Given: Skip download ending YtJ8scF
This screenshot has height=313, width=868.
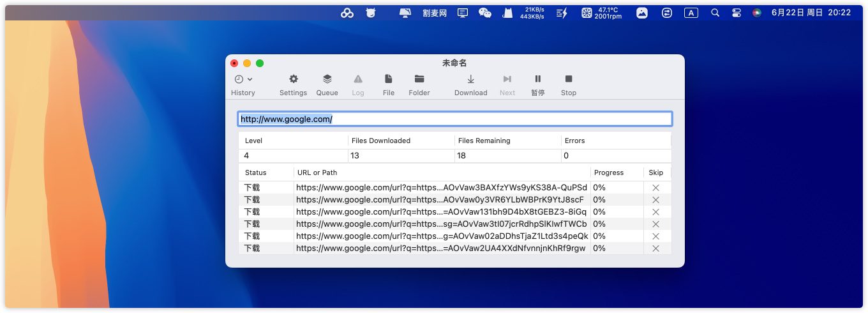Looking at the screenshot, I should (x=655, y=200).
